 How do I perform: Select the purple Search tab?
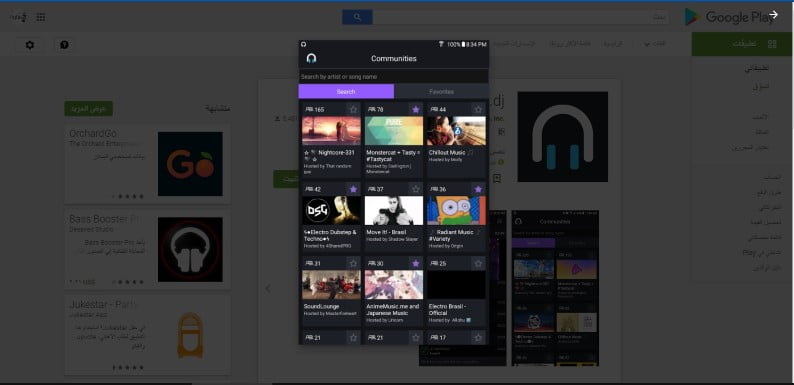(x=346, y=92)
